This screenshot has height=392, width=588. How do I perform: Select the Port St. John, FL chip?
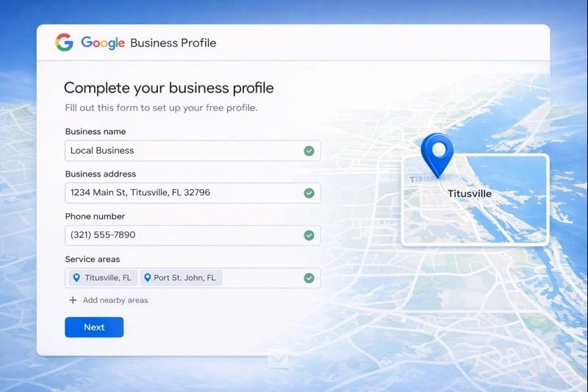point(181,278)
